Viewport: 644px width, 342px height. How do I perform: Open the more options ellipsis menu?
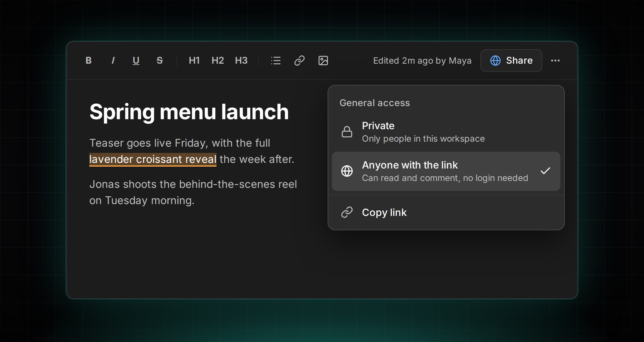(555, 61)
